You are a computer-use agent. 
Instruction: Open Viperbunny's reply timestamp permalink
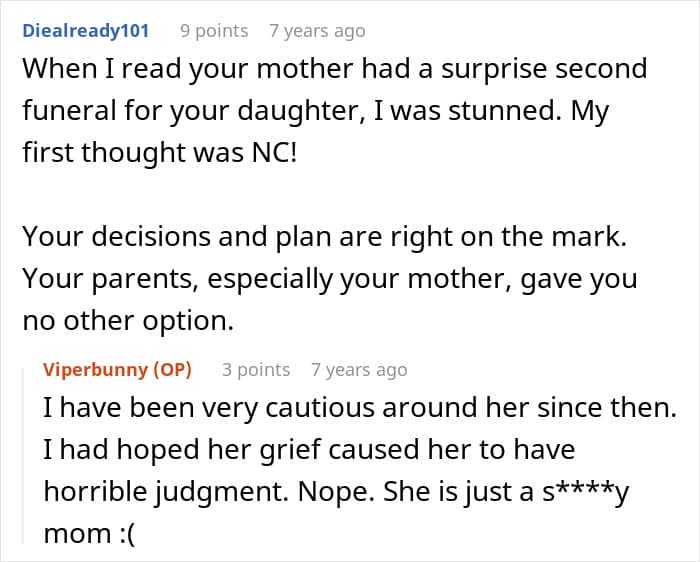[359, 370]
